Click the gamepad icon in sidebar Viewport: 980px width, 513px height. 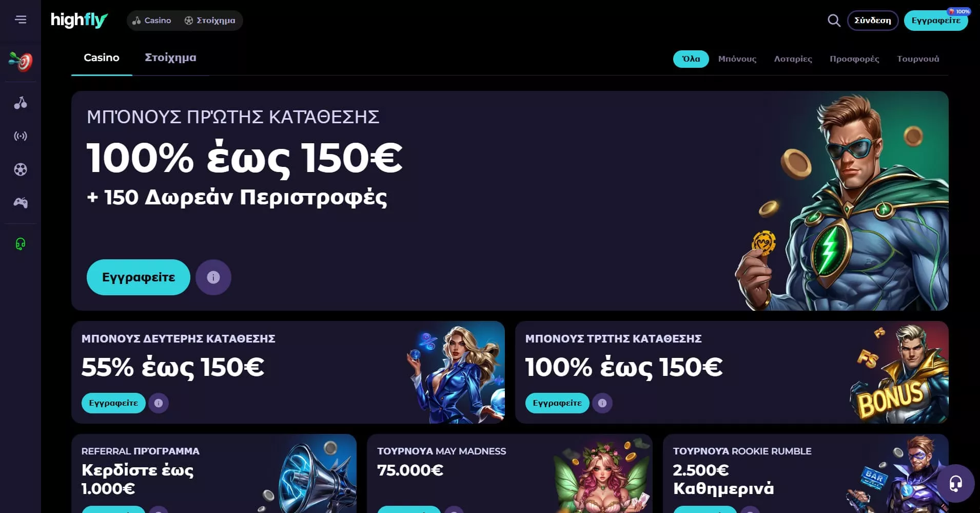pos(21,203)
